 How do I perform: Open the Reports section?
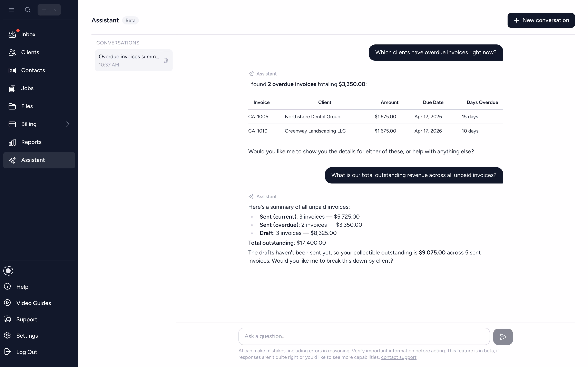pyautogui.click(x=31, y=142)
